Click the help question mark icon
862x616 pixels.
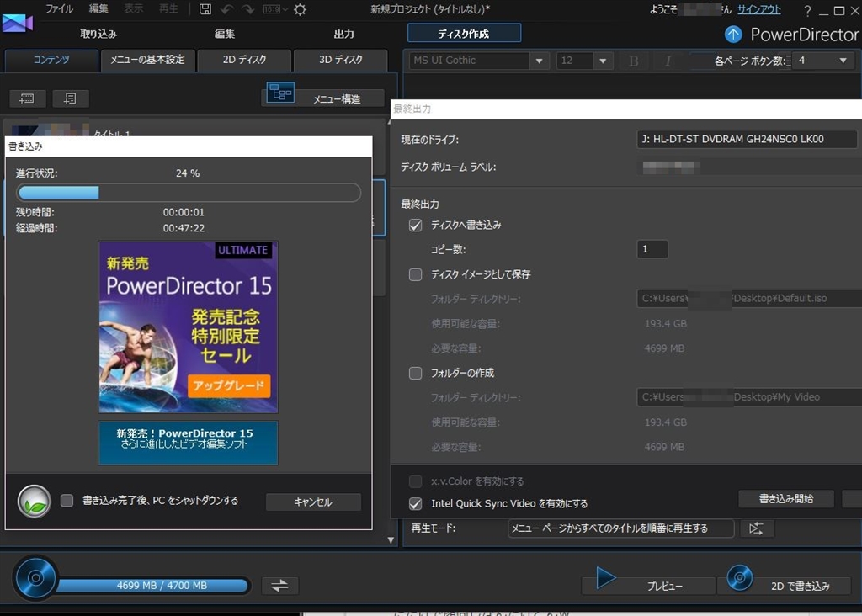coord(807,10)
